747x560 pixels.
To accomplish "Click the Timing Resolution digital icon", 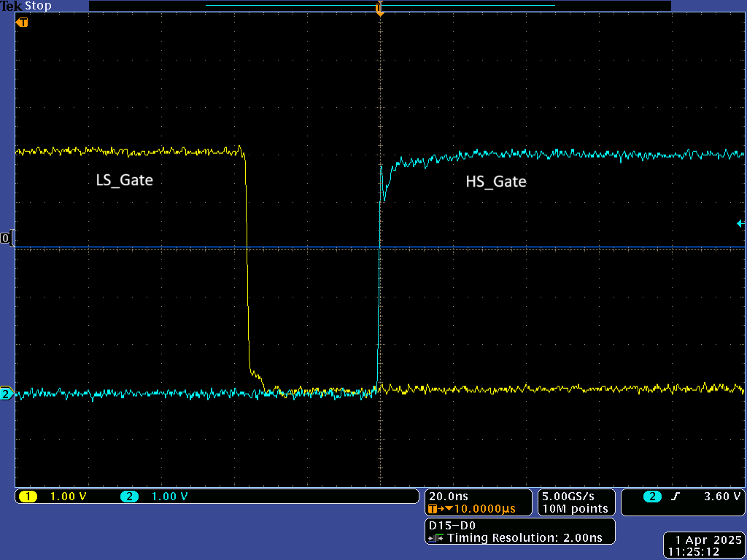I will (x=436, y=538).
